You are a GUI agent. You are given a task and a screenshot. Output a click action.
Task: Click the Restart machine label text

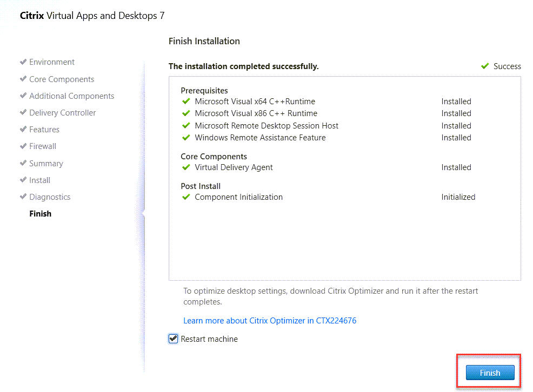[209, 339]
